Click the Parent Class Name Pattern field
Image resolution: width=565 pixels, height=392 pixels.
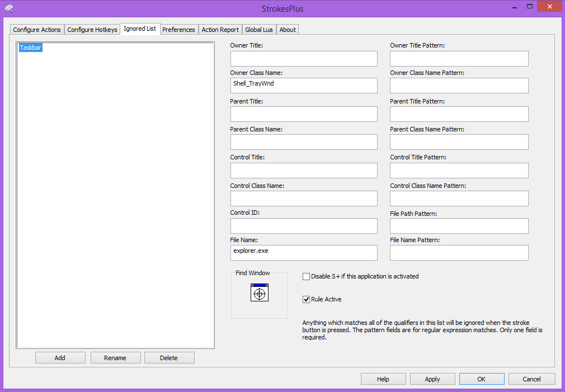[459, 142]
